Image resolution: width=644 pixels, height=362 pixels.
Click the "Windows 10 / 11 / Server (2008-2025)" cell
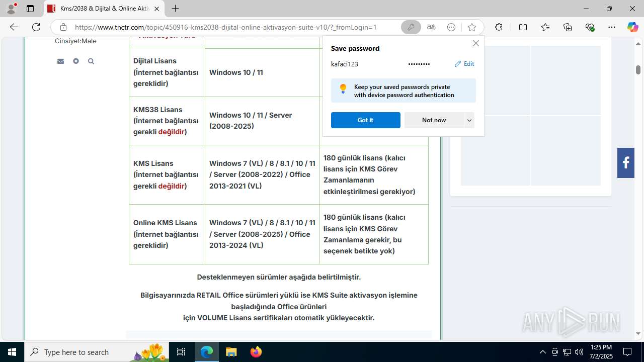click(262, 121)
